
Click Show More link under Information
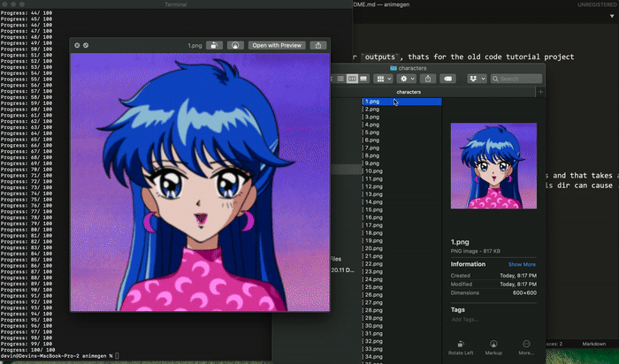521,264
